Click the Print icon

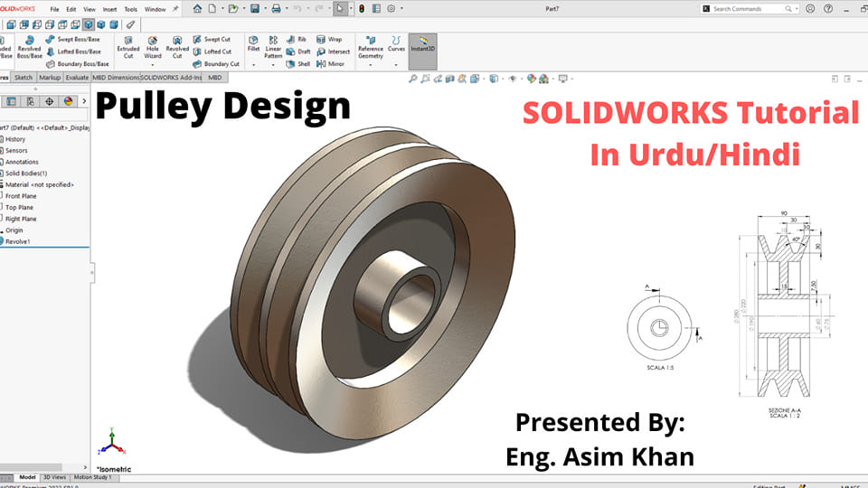tap(276, 9)
